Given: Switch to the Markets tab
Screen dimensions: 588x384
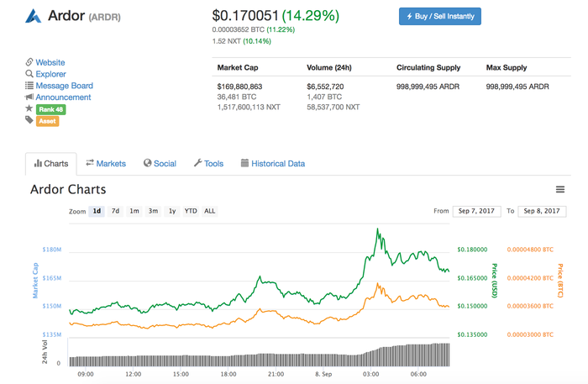Looking at the screenshot, I should tap(106, 164).
